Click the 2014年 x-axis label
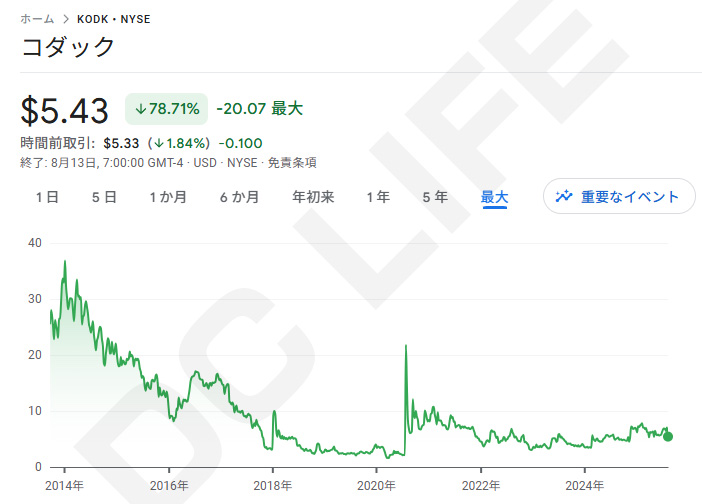 64,485
